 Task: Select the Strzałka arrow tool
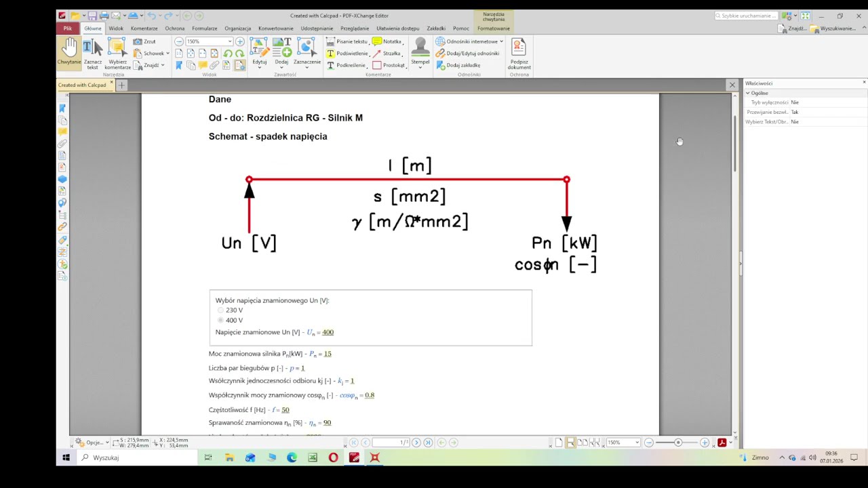tap(387, 54)
